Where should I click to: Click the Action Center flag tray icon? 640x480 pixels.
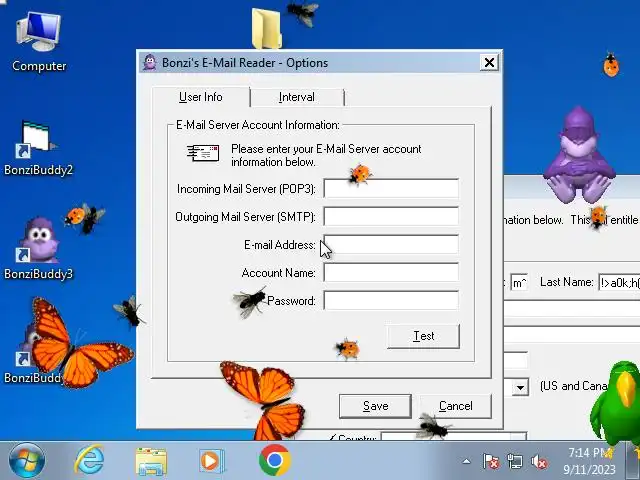(490, 462)
